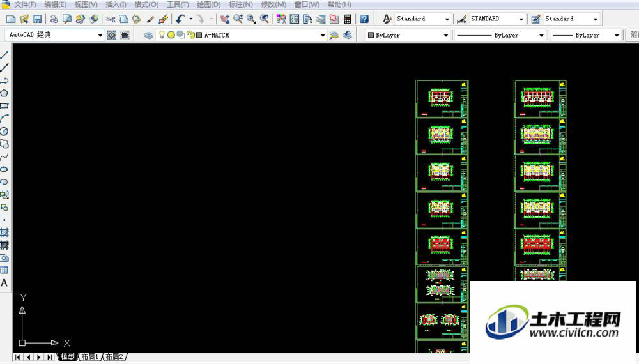Open the 格式(O) menu
This screenshot has width=639, height=364.
146,4
